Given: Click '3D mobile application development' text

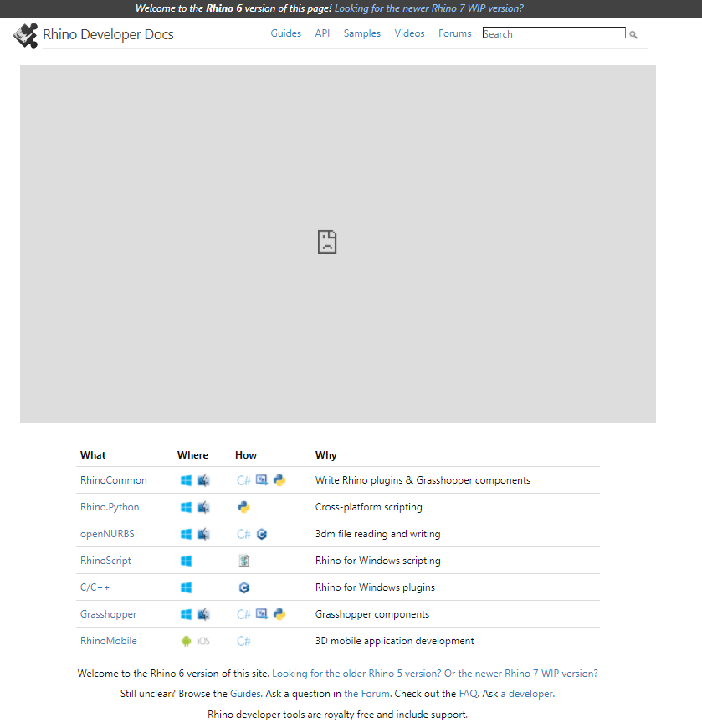Looking at the screenshot, I should (395, 641).
